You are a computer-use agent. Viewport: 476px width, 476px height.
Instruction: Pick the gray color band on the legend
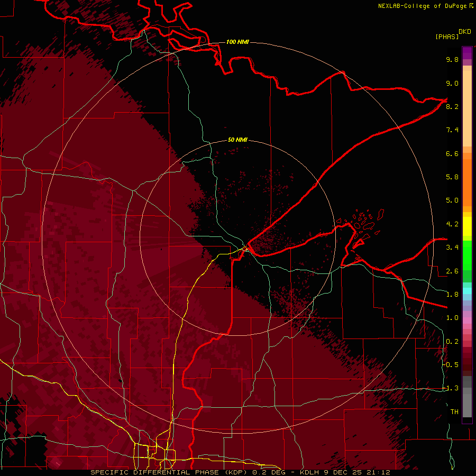(467, 407)
